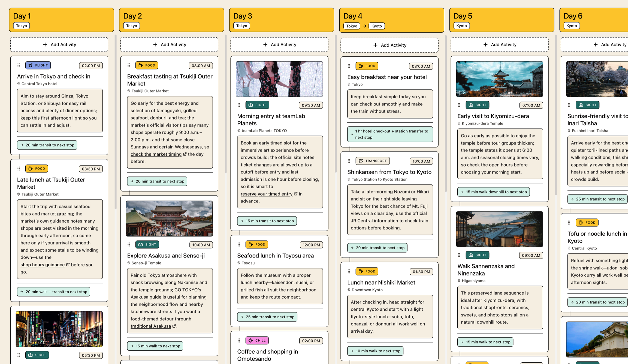Click Kyoto destination tag under Day 4
Viewport: 628px width, 364px height.
tap(377, 26)
